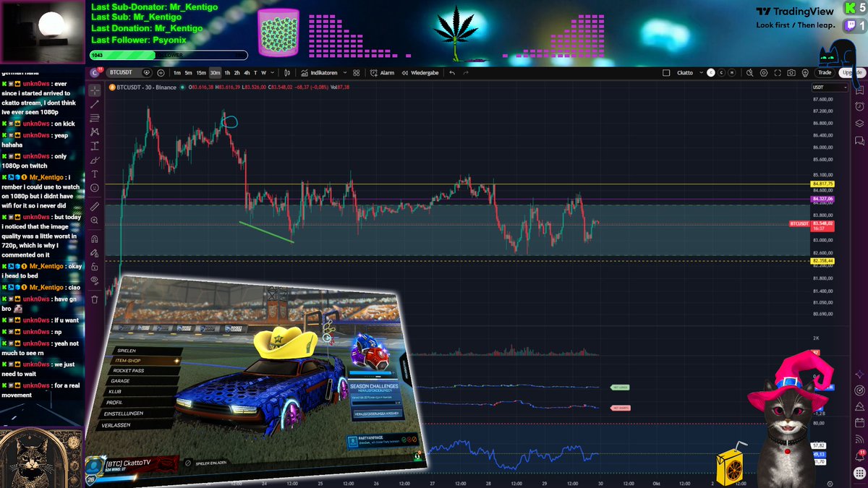This screenshot has width=868, height=488.
Task: Select VERLASSEN in Rocket League menu
Action: pyautogui.click(x=133, y=424)
